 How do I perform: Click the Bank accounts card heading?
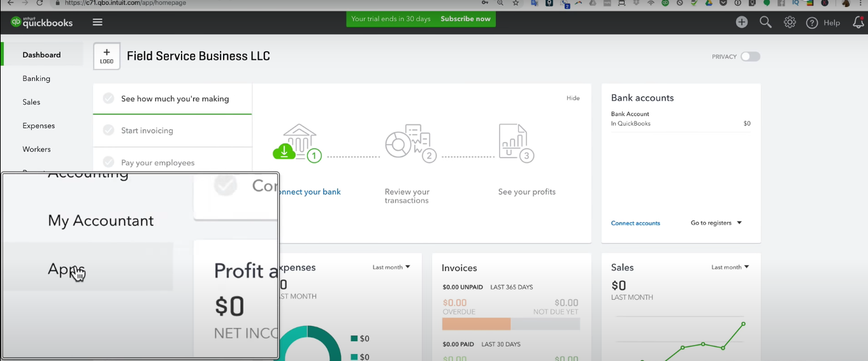tap(642, 98)
